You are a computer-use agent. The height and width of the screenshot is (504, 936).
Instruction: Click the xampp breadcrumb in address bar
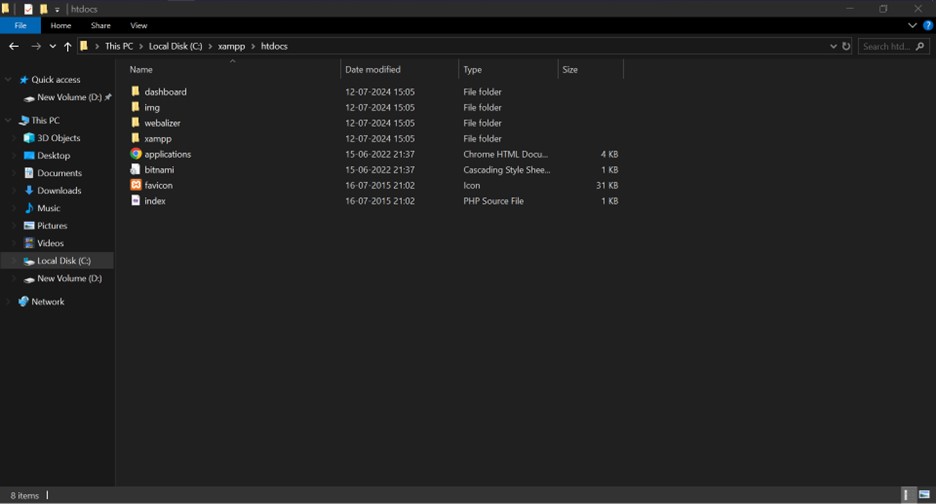tap(231, 46)
